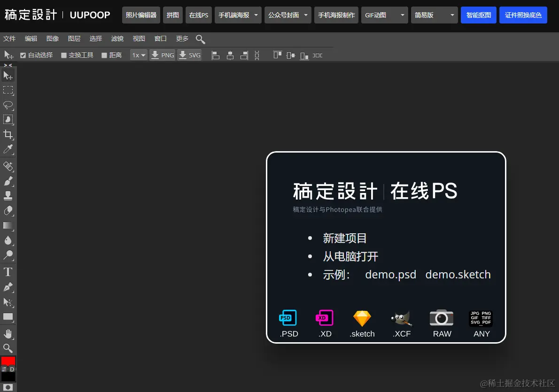
Task: Open the 简易版 dropdown
Action: click(x=434, y=15)
